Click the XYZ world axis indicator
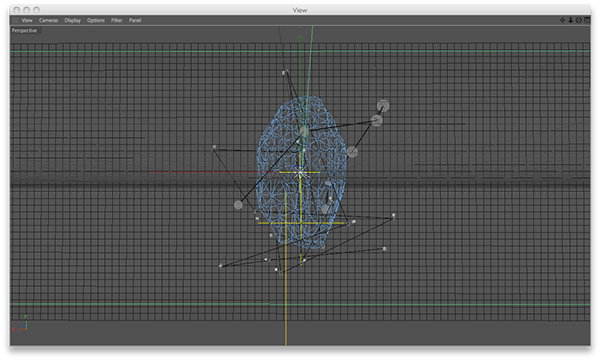The image size is (600, 360). click(20, 323)
